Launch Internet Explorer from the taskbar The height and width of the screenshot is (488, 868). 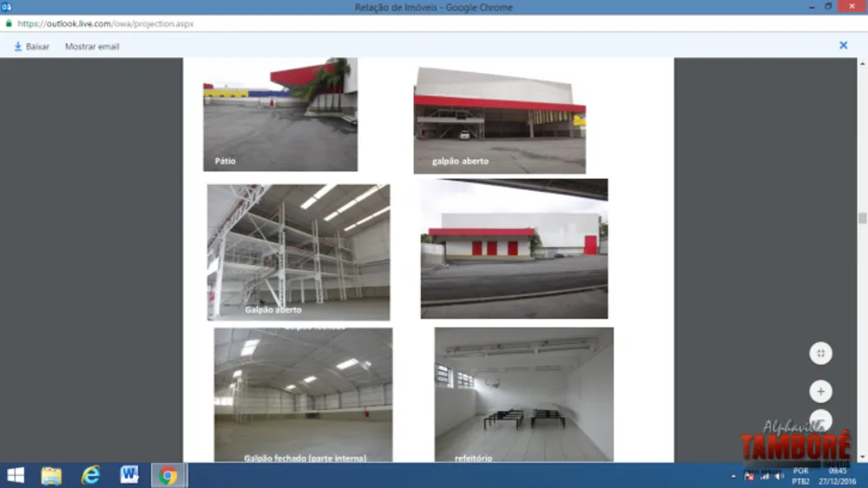coord(91,475)
